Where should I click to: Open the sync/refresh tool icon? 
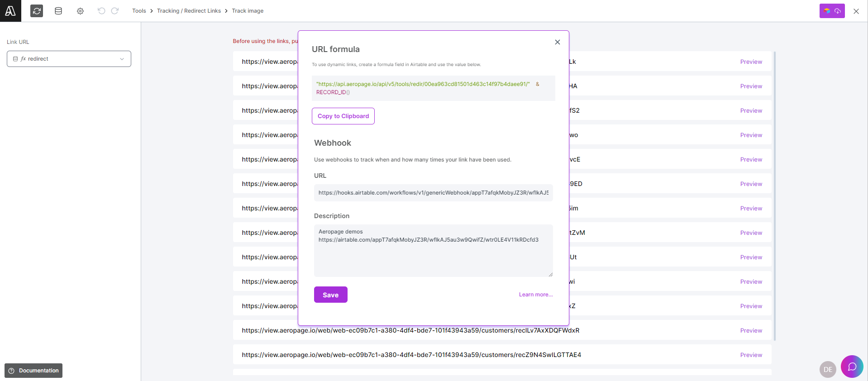(37, 11)
